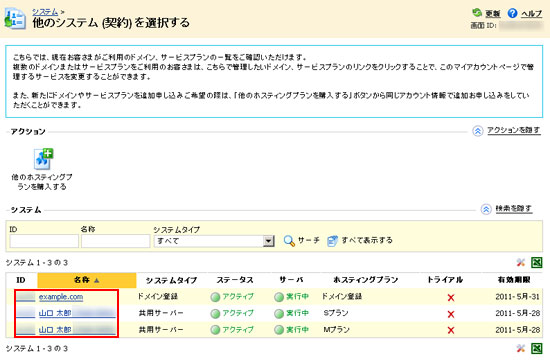Click the サーチ button text
The height and width of the screenshot is (361, 550).
tap(309, 240)
